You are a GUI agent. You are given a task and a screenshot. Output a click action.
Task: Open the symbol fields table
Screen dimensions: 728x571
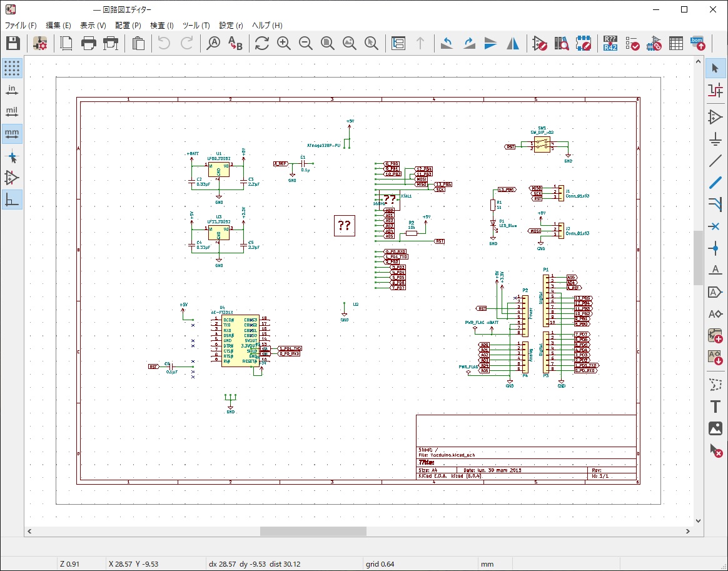click(x=675, y=44)
